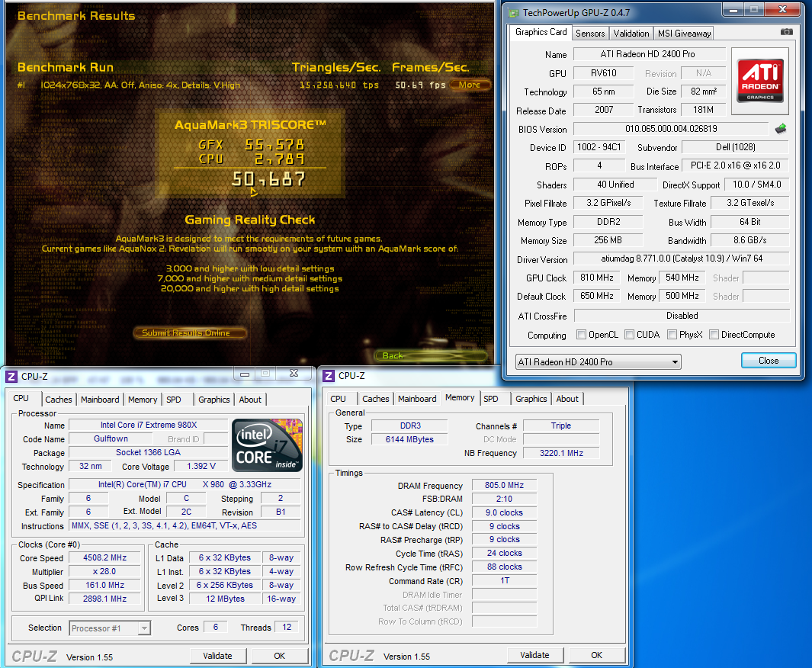The image size is (812, 668).
Task: Click the Close button in GPU-Z
Action: tap(769, 361)
